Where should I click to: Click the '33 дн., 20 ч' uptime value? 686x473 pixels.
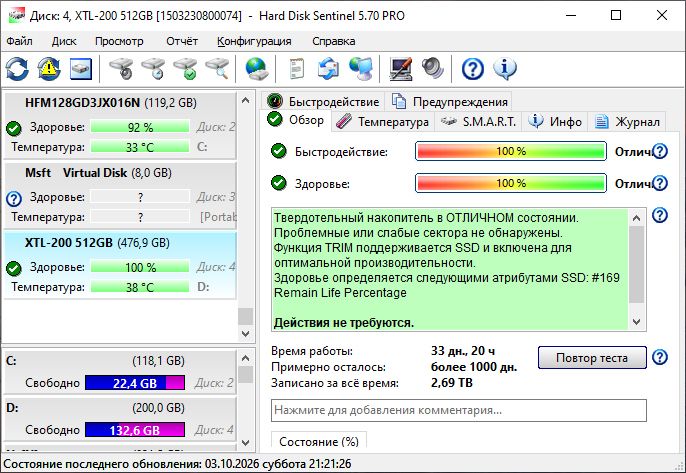tap(463, 350)
